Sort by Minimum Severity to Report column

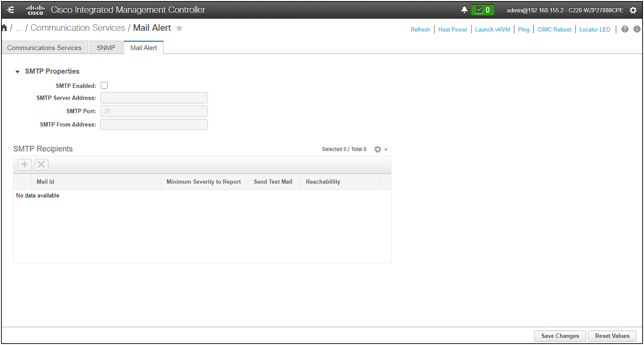pos(204,182)
